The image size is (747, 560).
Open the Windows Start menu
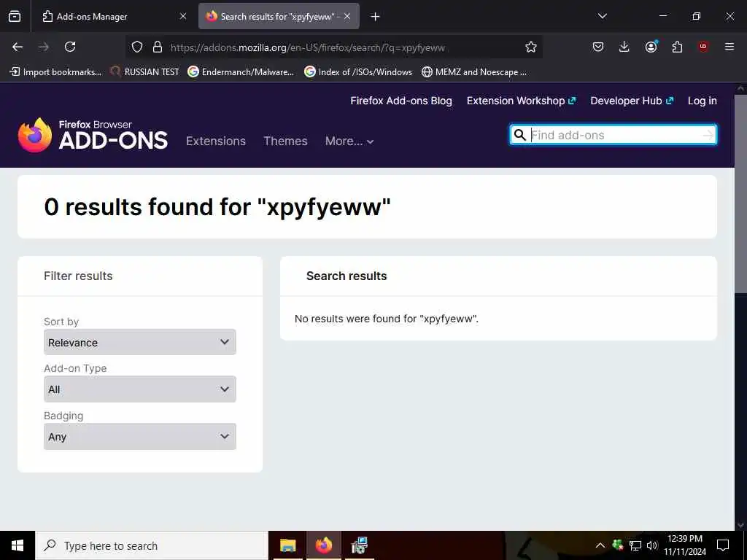coord(18,545)
